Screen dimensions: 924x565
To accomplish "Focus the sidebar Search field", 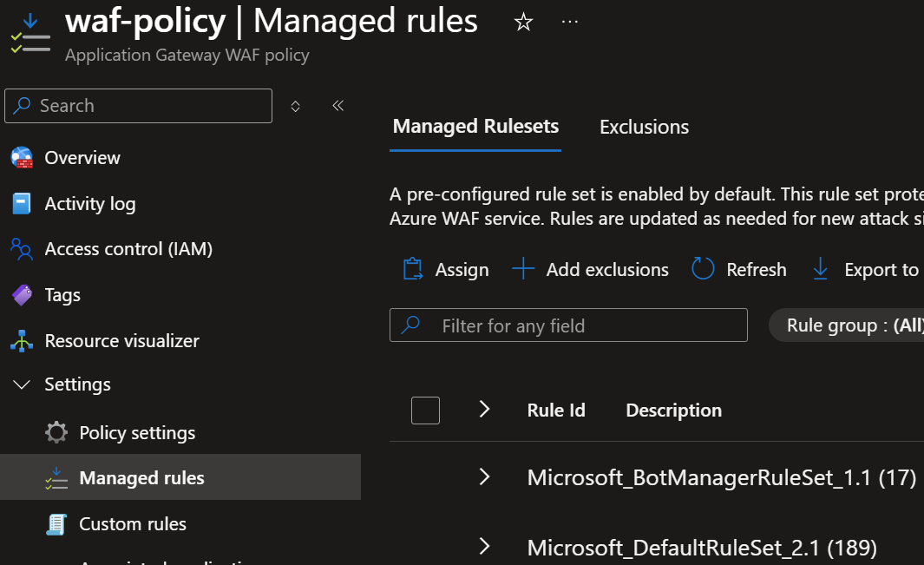I will [x=139, y=106].
